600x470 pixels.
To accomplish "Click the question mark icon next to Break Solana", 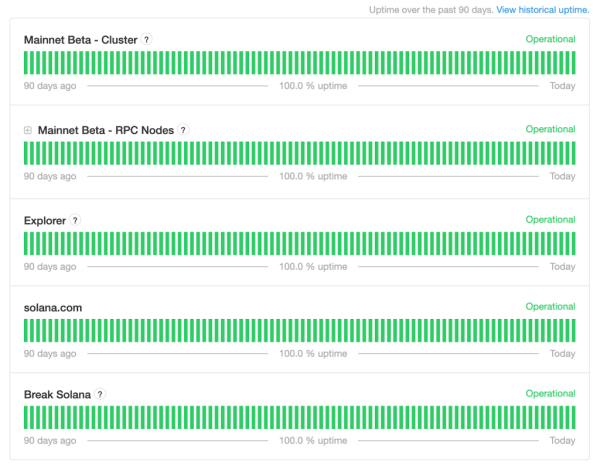I will 100,395.
